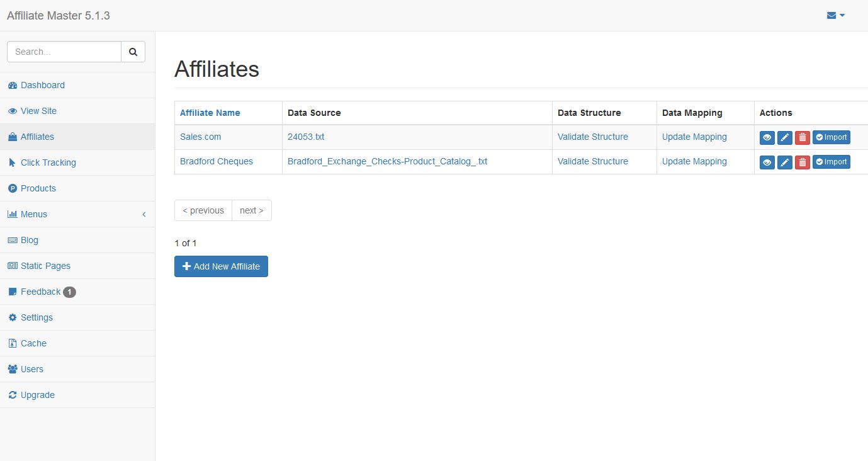View Bradford Cheques using the eye icon
The height and width of the screenshot is (461, 868).
[x=767, y=162]
